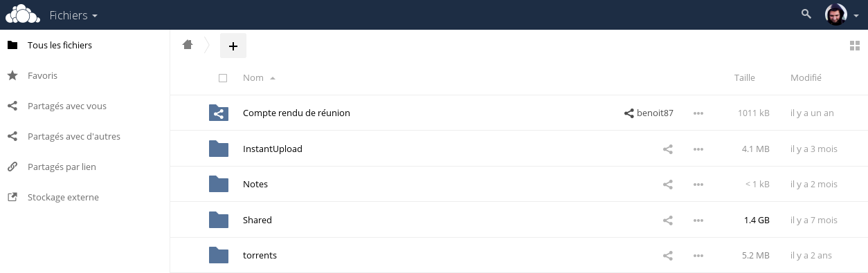The width and height of the screenshot is (868, 273).
Task: Click share icon for Notes folder
Action: [x=668, y=185]
